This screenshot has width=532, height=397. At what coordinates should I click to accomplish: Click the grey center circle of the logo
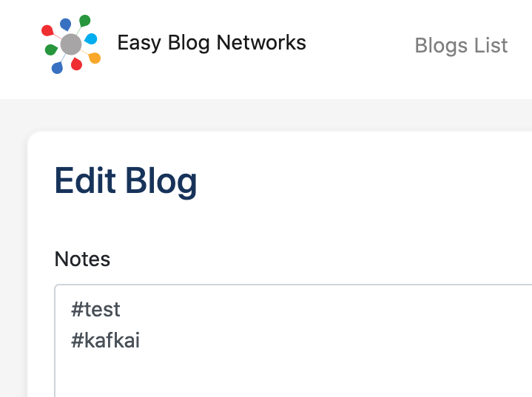71,44
